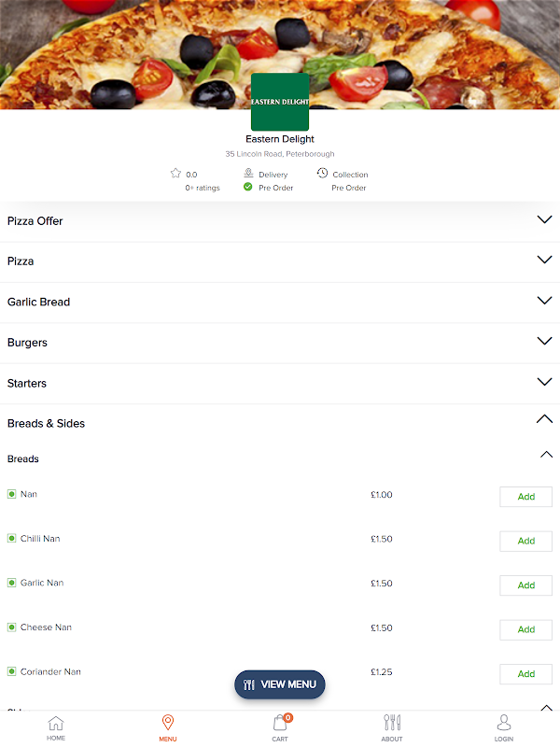Open the Home icon in bottom bar
This screenshot has height=747, width=560.
(56, 724)
